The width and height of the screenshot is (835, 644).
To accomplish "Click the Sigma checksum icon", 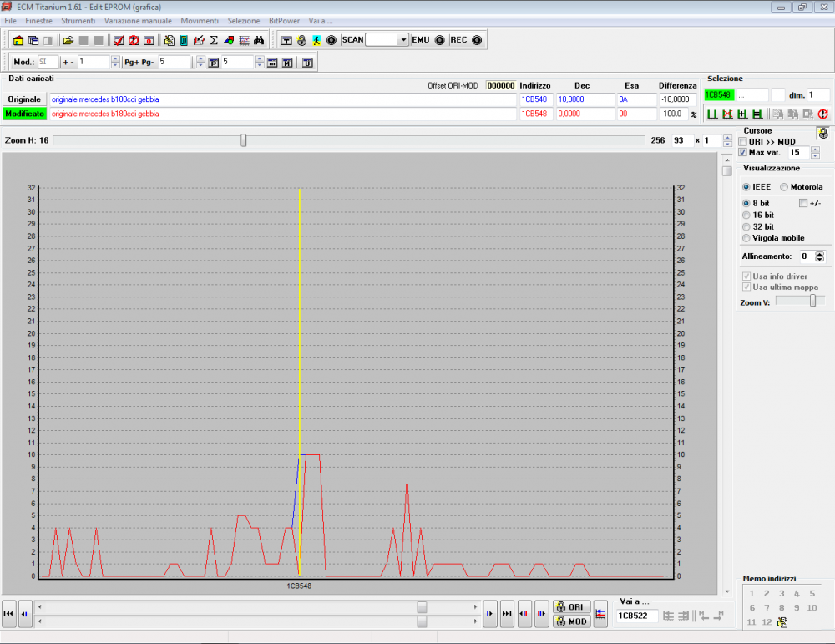I will tap(214, 40).
